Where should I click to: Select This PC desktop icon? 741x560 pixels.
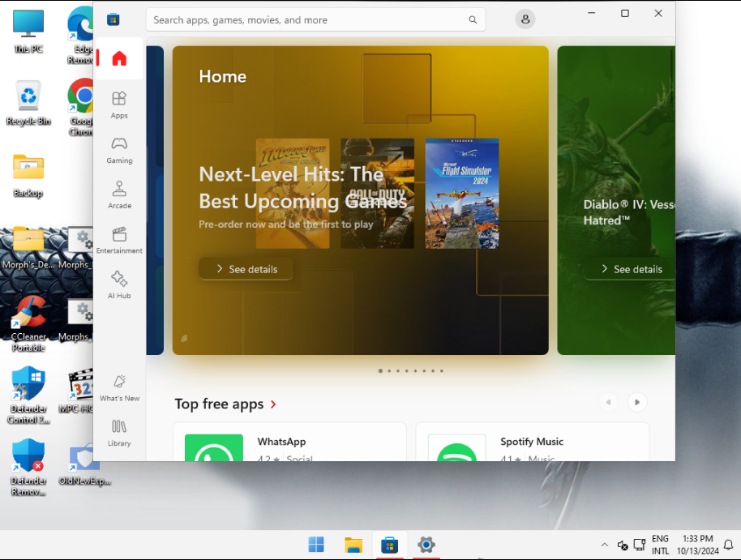point(28,32)
